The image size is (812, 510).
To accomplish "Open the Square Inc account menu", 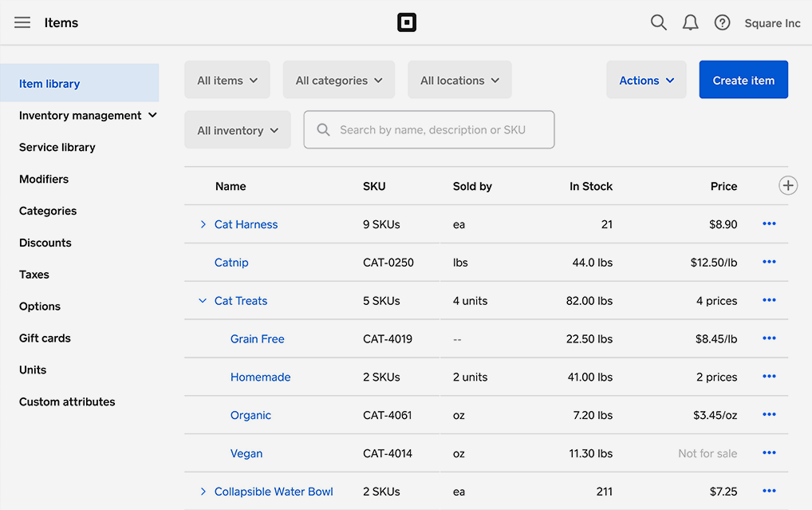I will pyautogui.click(x=772, y=23).
